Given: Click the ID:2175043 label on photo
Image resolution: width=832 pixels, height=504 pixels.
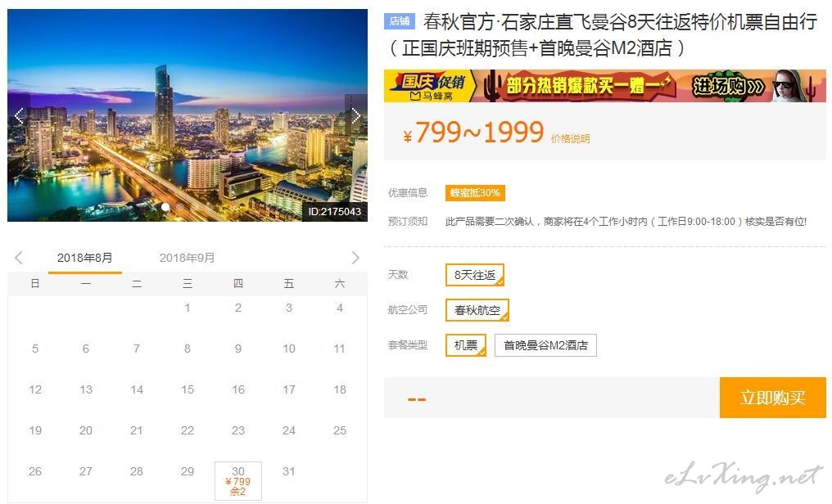Looking at the screenshot, I should pyautogui.click(x=334, y=211).
